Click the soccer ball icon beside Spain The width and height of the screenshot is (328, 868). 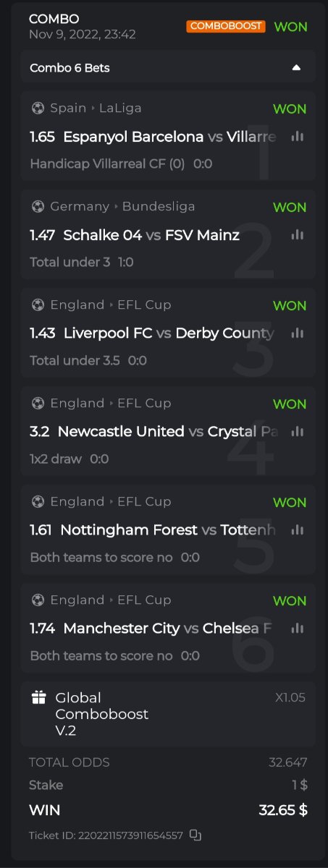(x=38, y=109)
